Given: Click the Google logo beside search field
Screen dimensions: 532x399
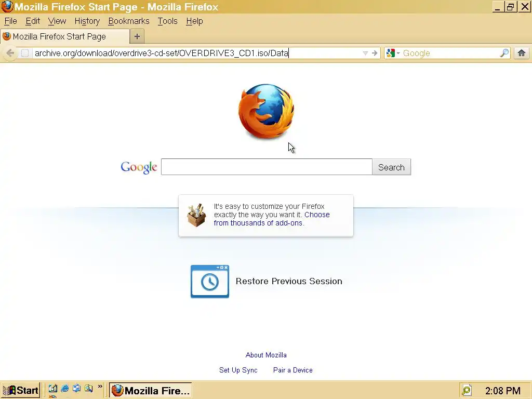Looking at the screenshot, I should coord(139,167).
